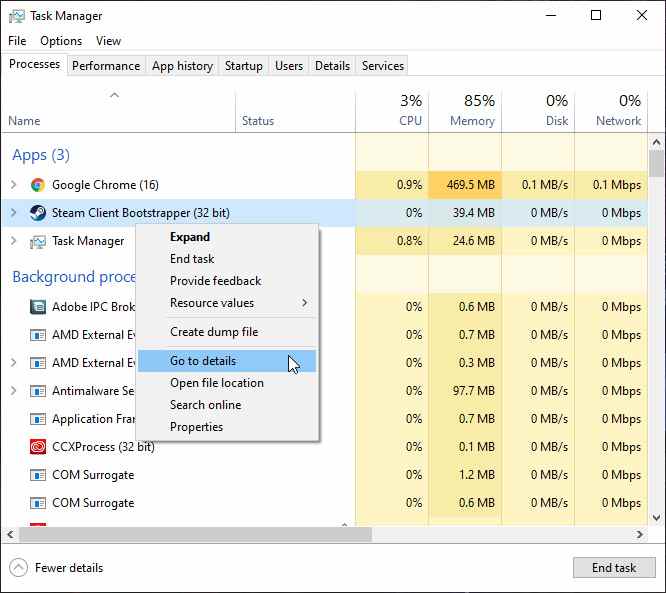666x593 pixels.
Task: Select Go to details in context menu
Action: [x=203, y=361]
